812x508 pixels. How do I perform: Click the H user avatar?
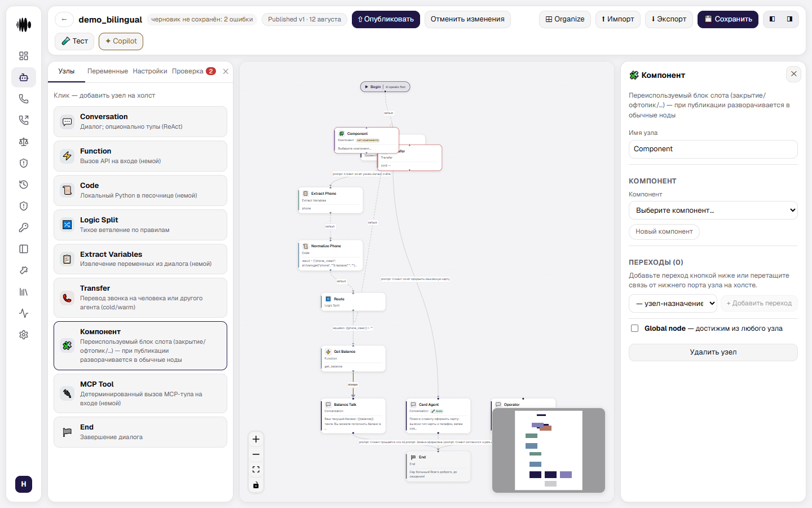24,484
